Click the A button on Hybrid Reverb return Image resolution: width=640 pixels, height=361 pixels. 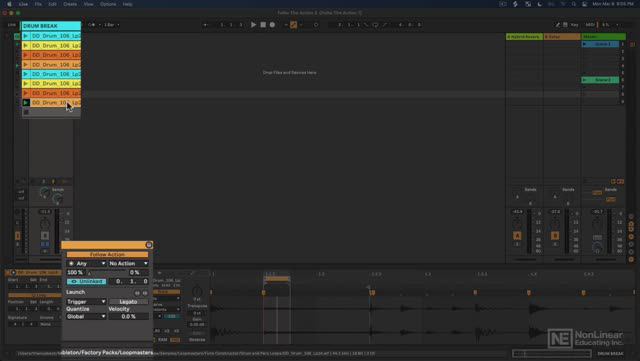click(517, 236)
